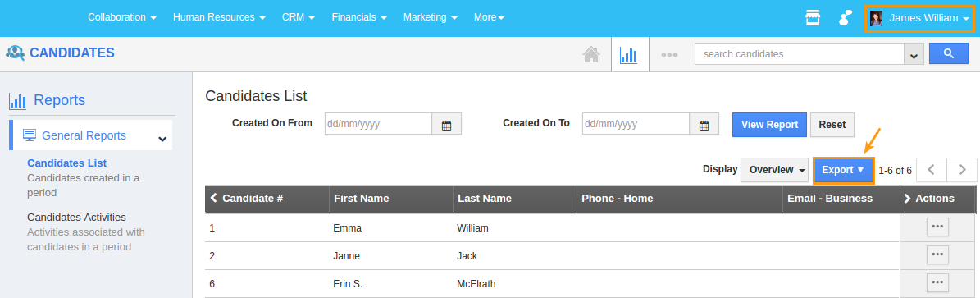Open Created On From calendar picker
Screen dimensions: 980x298
446,124
